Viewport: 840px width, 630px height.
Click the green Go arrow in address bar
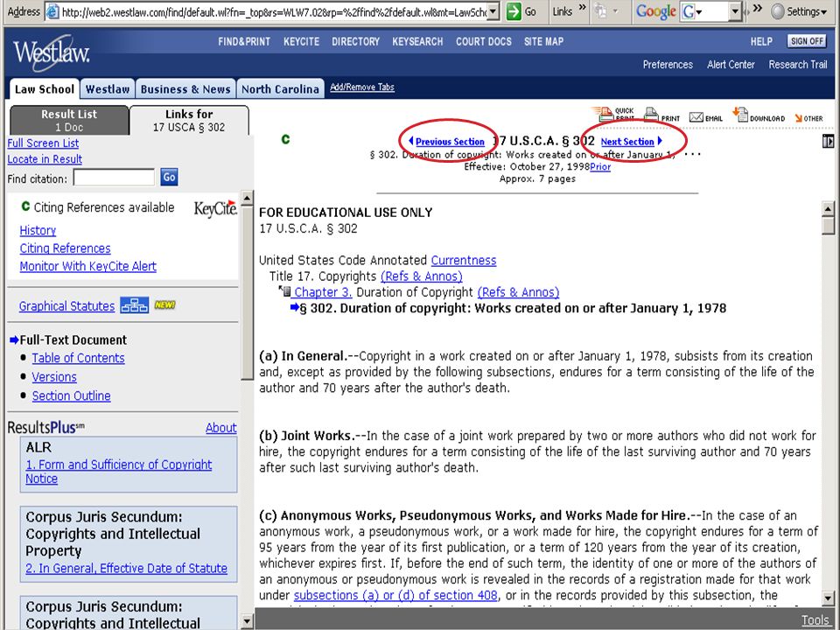point(514,10)
